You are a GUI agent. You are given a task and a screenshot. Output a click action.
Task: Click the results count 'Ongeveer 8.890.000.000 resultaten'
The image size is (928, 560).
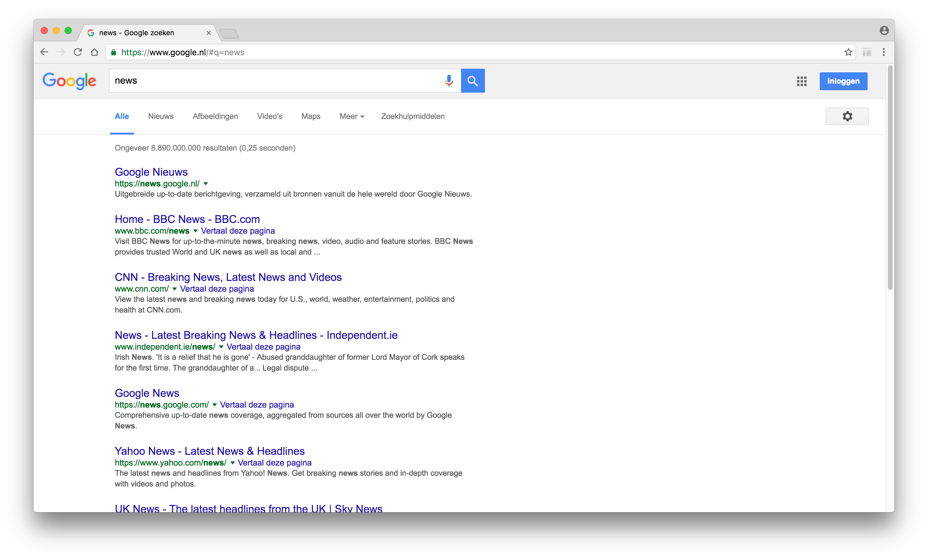[x=176, y=148]
